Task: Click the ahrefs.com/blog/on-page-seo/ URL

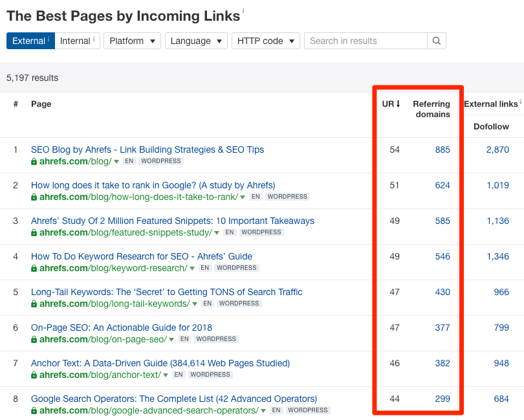Action: 103,339
